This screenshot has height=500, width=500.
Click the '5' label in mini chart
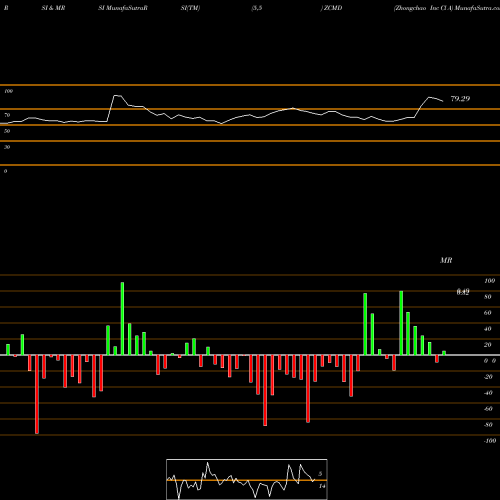320,474
